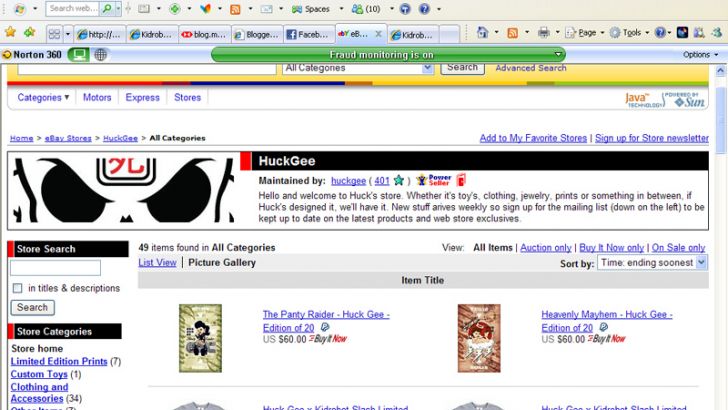Open the Spaces toolbar item
The width and height of the screenshot is (728, 410).
(311, 9)
